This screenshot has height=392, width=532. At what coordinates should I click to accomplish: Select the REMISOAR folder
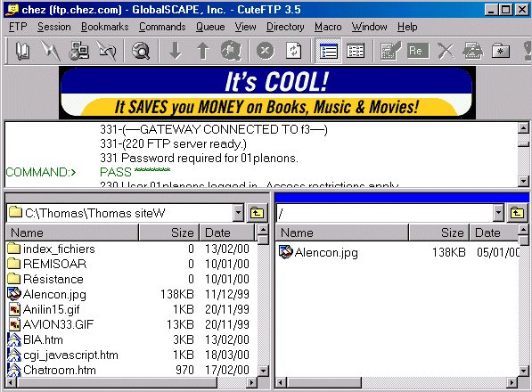click(x=54, y=264)
